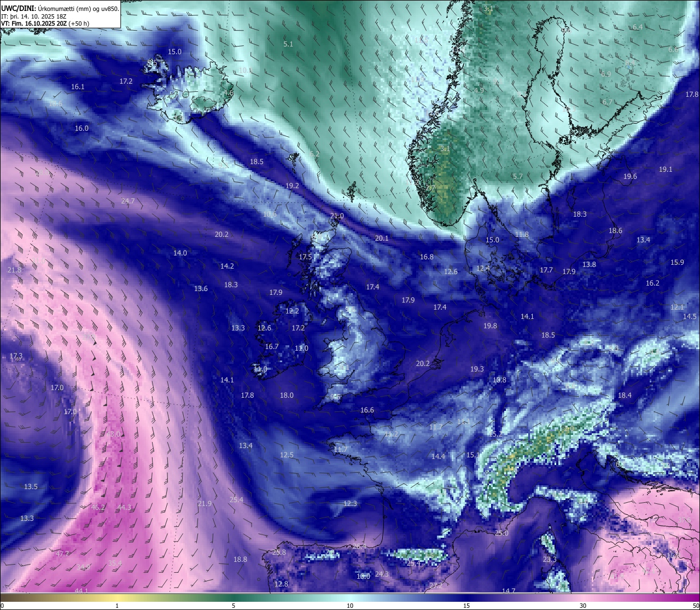Click the 23.3 value near Sardinia
Screen dimensions: 700x610
(550, 559)
